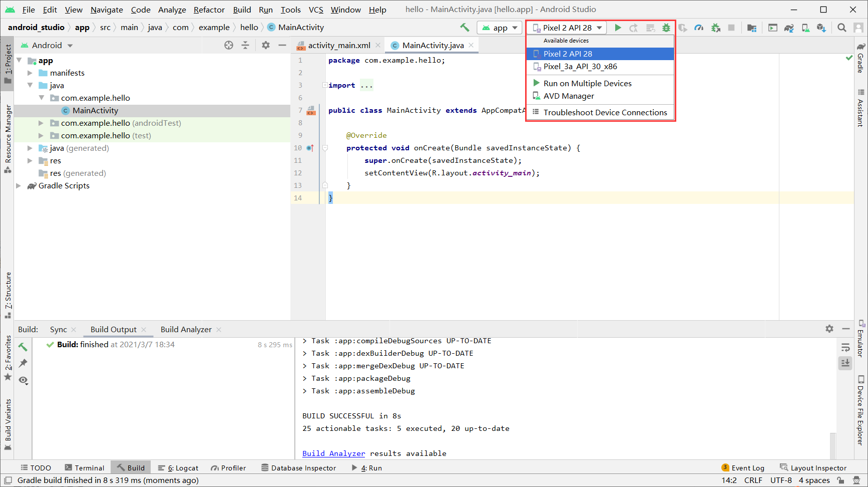Image resolution: width=868 pixels, height=487 pixels.
Task: Select Pixel_3a_API_30_x86 from available devices
Action: 600,66
